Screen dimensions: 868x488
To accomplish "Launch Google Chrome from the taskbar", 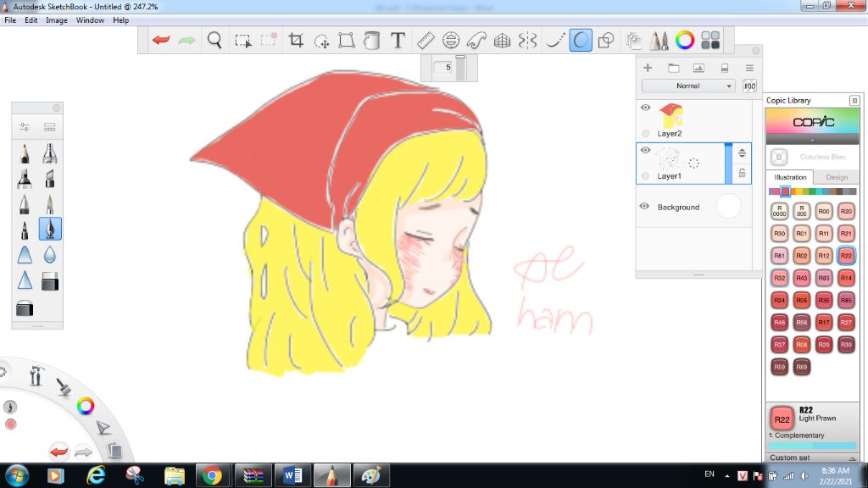I will pos(212,475).
